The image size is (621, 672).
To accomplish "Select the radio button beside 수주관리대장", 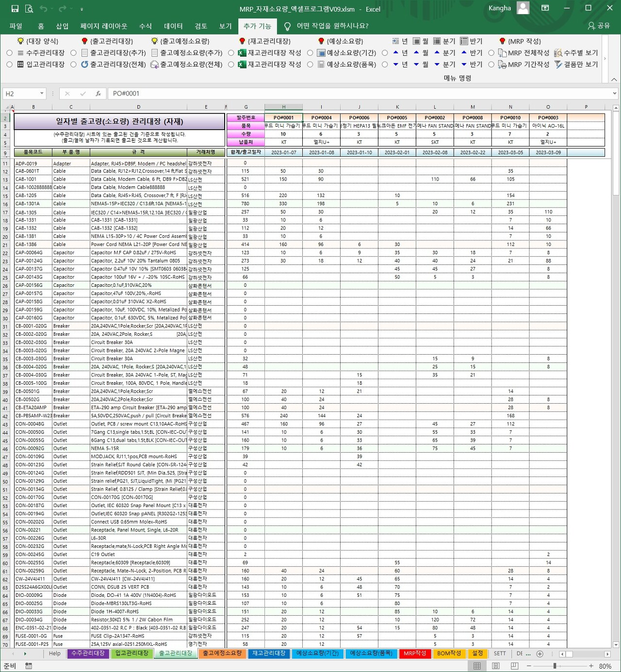I will coord(10,53).
